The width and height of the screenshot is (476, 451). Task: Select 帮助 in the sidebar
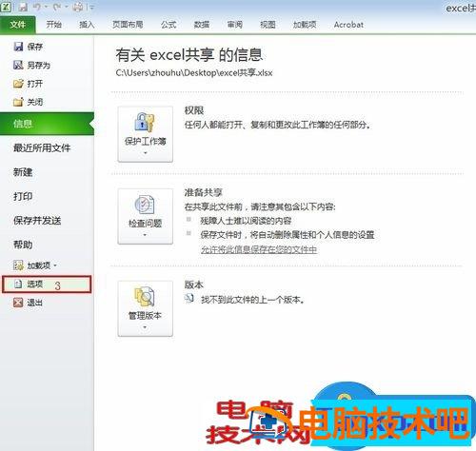[x=23, y=245]
